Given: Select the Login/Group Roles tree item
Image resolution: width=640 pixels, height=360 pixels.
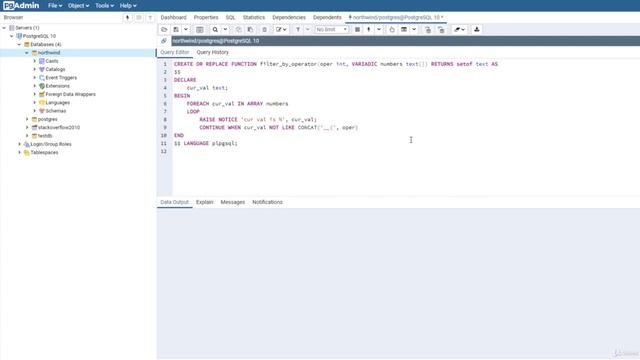Looking at the screenshot, I should (x=51, y=144).
